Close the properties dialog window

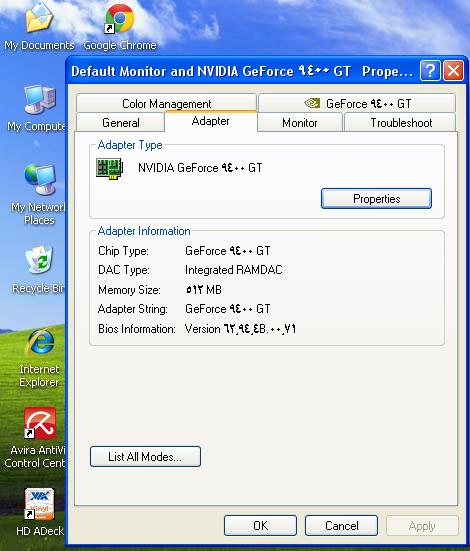pyautogui.click(x=453, y=71)
